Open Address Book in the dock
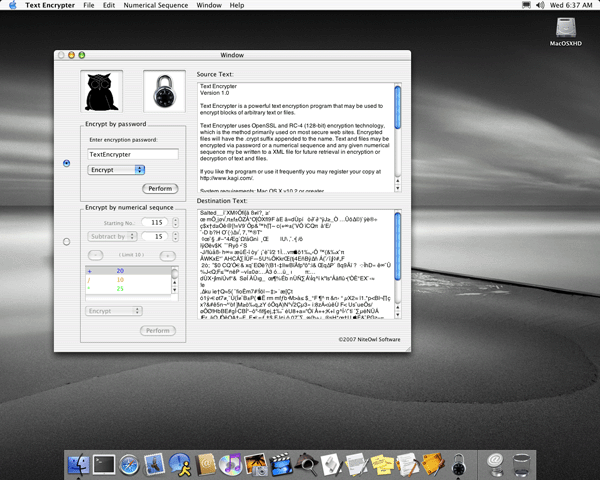Viewport: 600px width, 480px height. (205, 465)
